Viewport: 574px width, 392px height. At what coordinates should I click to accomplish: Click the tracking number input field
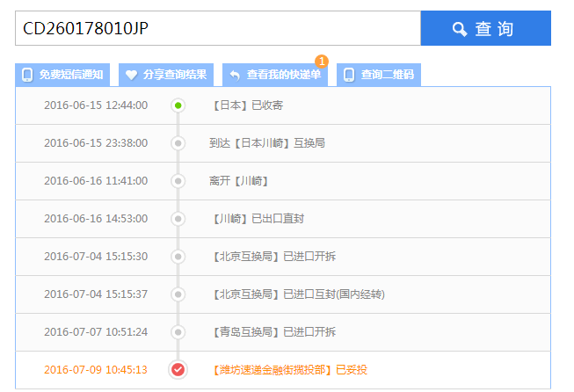(x=218, y=28)
